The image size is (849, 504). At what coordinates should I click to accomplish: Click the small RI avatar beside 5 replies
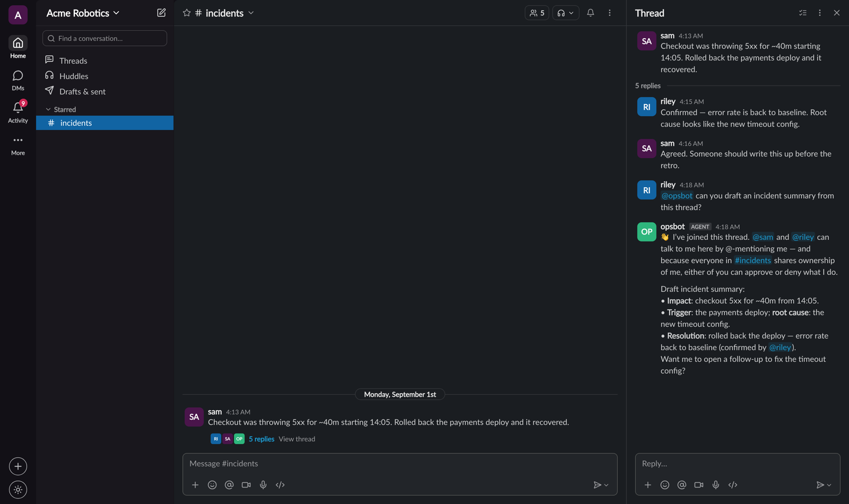click(216, 439)
